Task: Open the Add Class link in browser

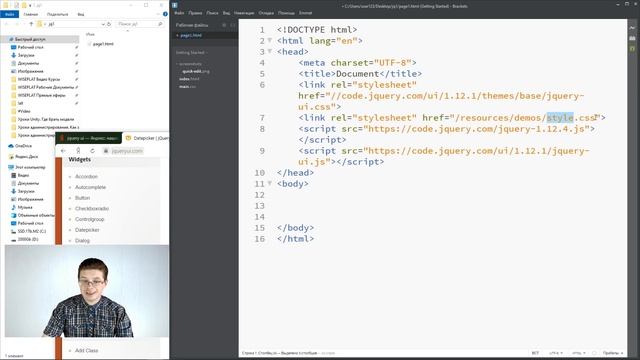Action: [87, 351]
